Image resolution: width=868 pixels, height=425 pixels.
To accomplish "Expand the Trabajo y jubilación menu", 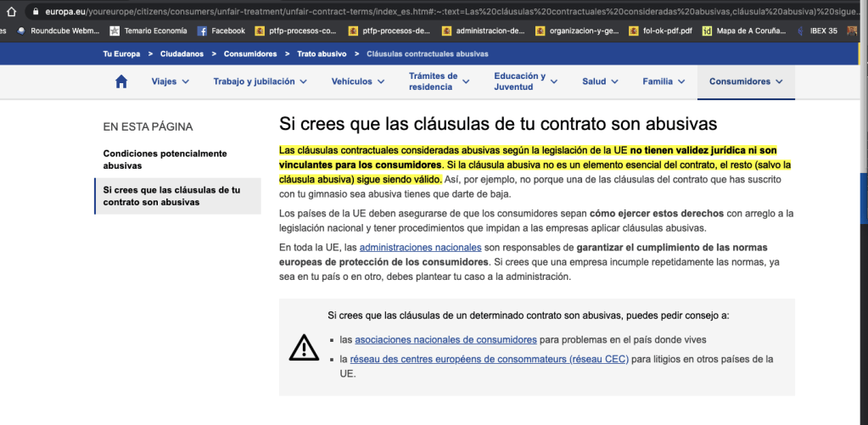I will tap(260, 81).
